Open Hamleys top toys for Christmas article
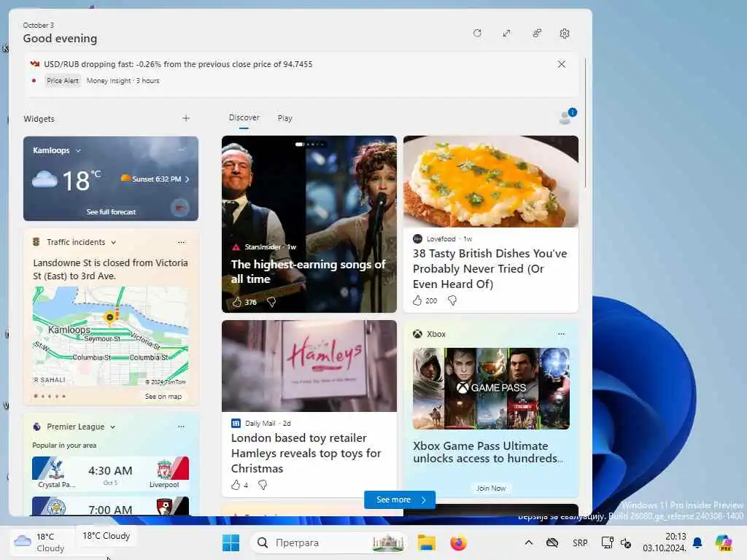The width and height of the screenshot is (747, 560). point(306,453)
